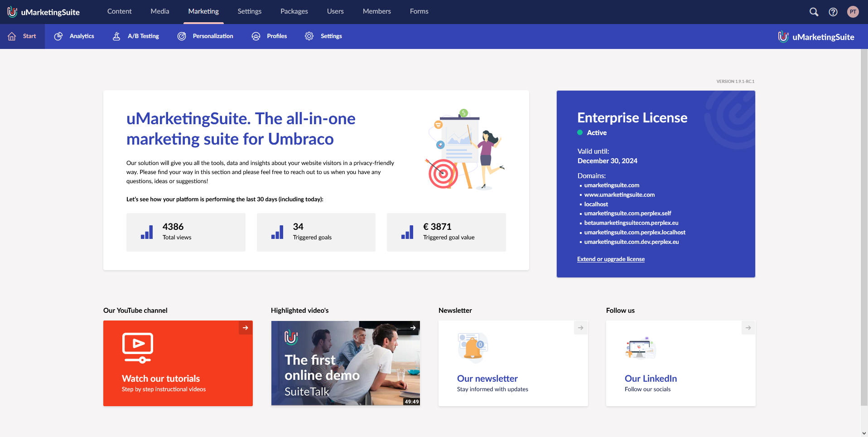The width and height of the screenshot is (868, 437).
Task: Open Watch our tutorials link
Action: pyautogui.click(x=161, y=379)
